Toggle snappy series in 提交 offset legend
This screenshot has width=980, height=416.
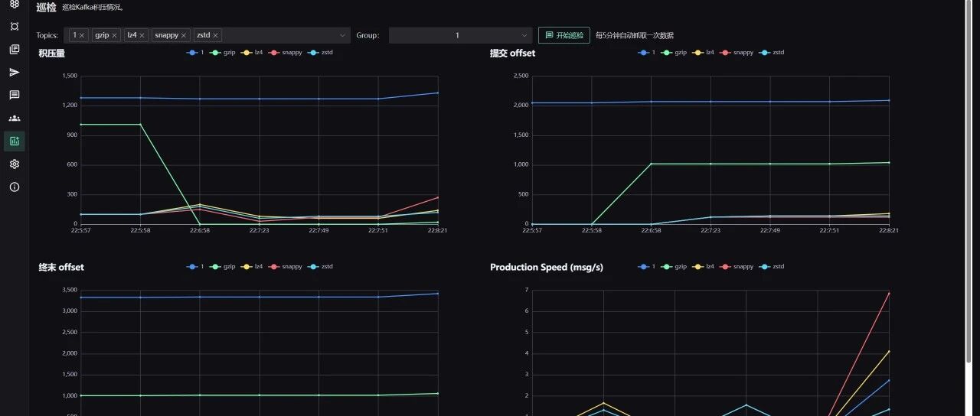point(737,53)
